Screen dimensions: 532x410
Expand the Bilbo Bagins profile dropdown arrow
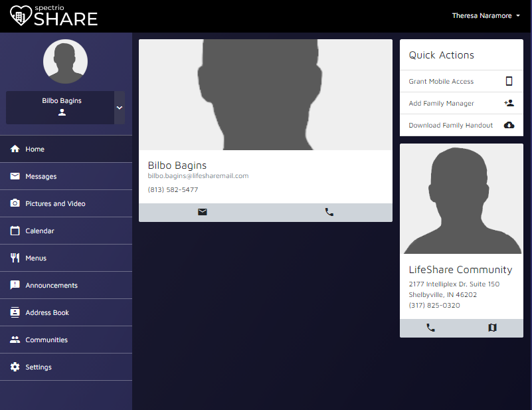(120, 106)
